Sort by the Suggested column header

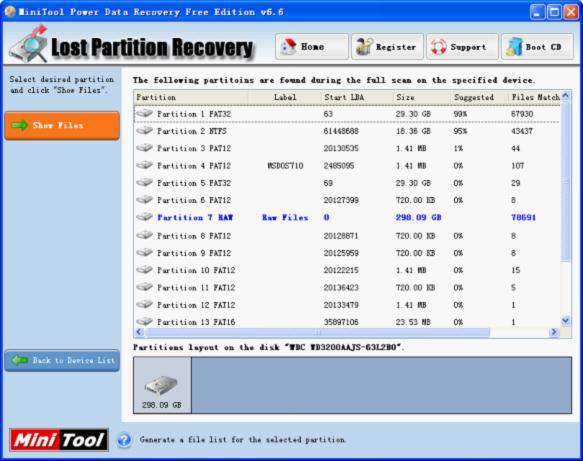[480, 97]
